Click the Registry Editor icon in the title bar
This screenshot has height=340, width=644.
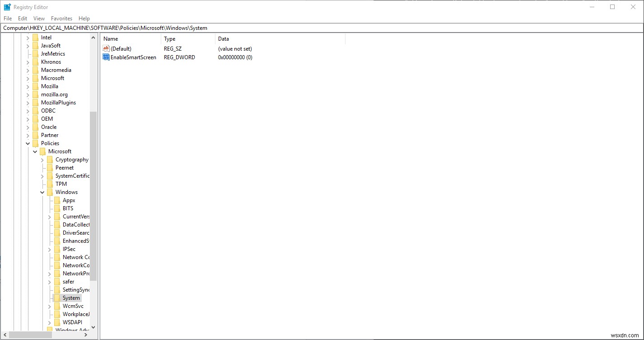[6, 7]
